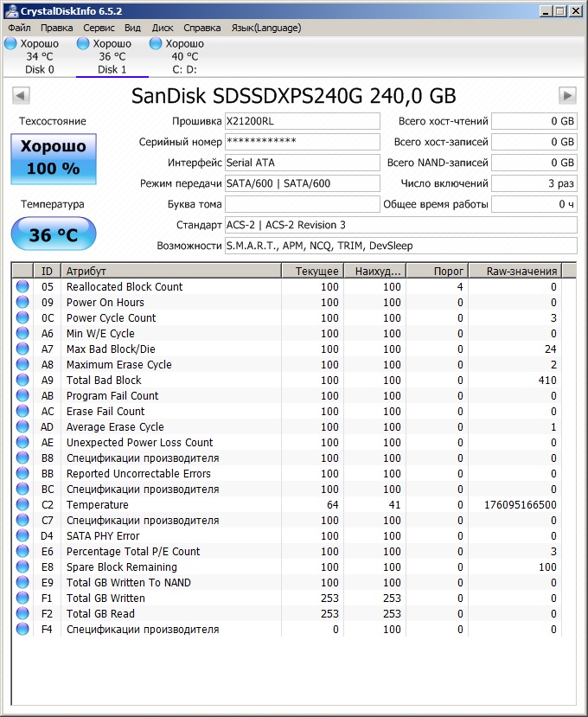The height and width of the screenshot is (717, 588).
Task: Open the Файл menu
Action: pyautogui.click(x=19, y=28)
